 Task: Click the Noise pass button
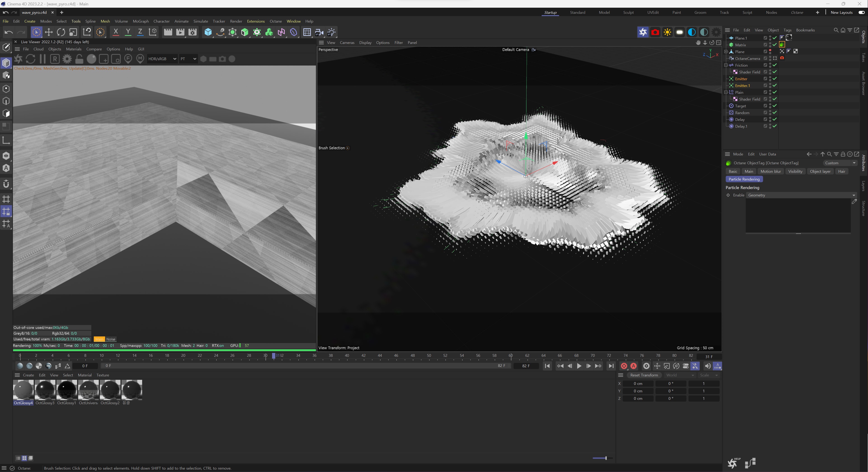point(111,339)
